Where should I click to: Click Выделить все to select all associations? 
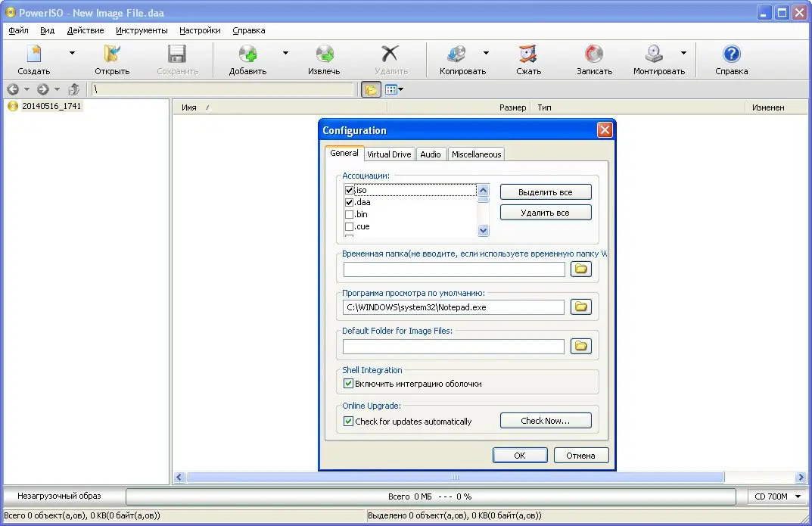tap(546, 191)
